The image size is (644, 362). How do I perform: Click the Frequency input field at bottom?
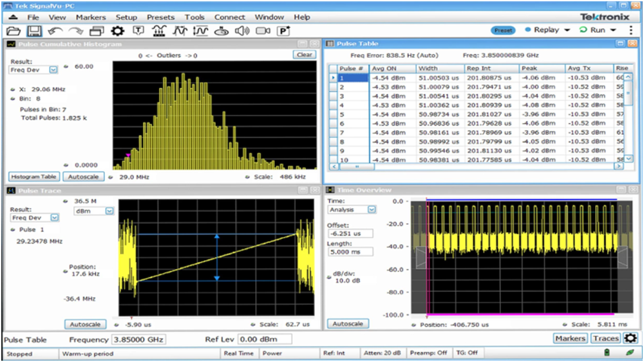point(138,339)
